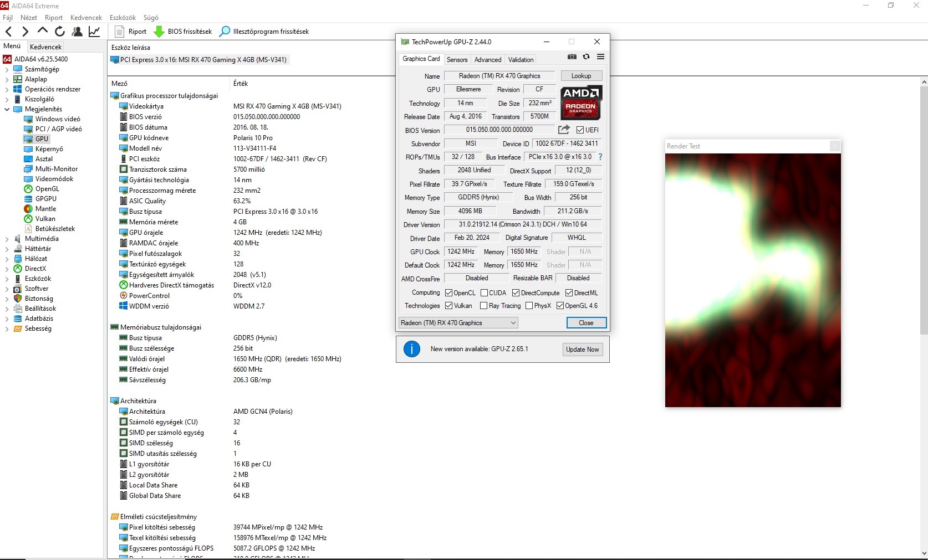Viewport: 928px width, 560px height.
Task: Refresh the AIDA64 page
Action: point(60,32)
